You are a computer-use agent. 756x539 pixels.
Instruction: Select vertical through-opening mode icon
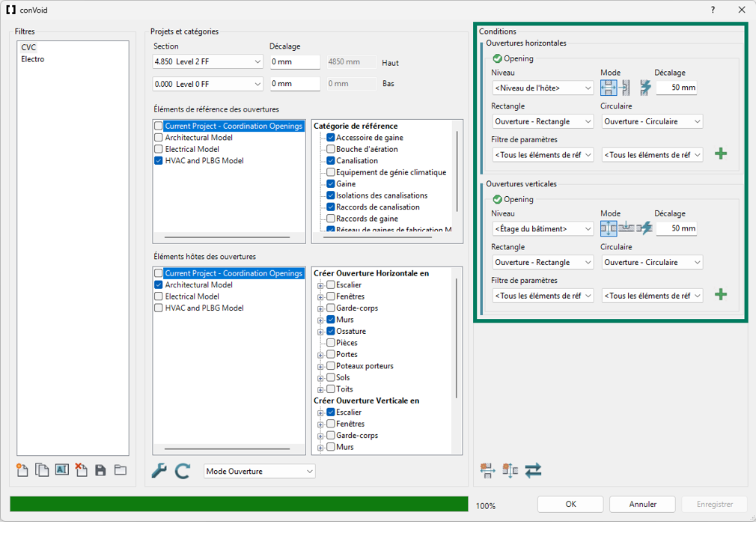coord(609,228)
